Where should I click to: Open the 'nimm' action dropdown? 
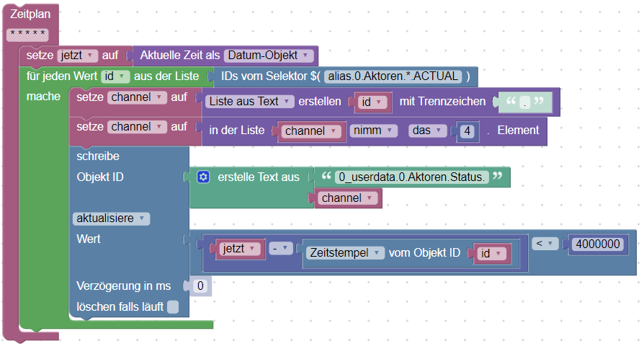pyautogui.click(x=373, y=131)
